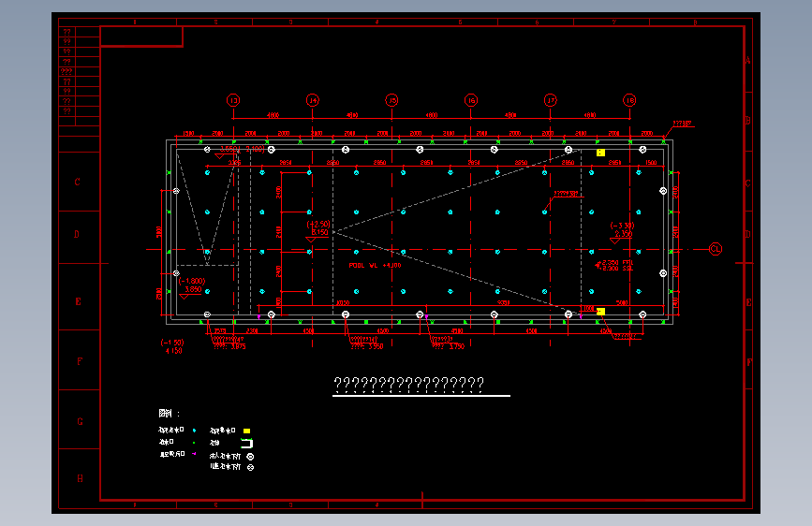Click the lowest crossed-circle symbol in the legend
812x526 pixels.
tap(250, 467)
